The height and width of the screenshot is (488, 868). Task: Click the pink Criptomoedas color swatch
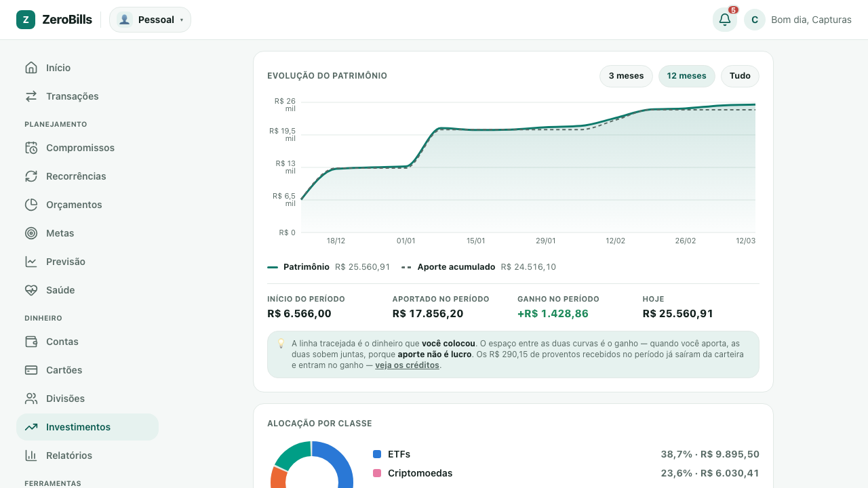(377, 473)
